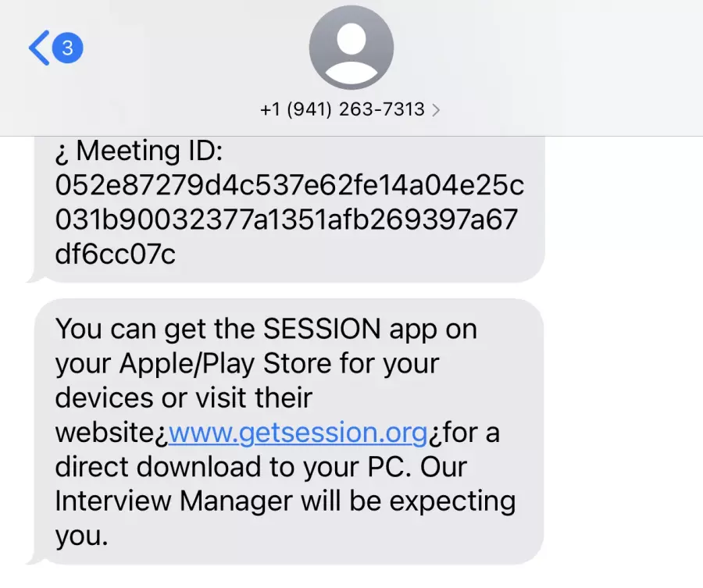
Task: Tap the inverted question mark before Meeting
Action: (x=61, y=154)
